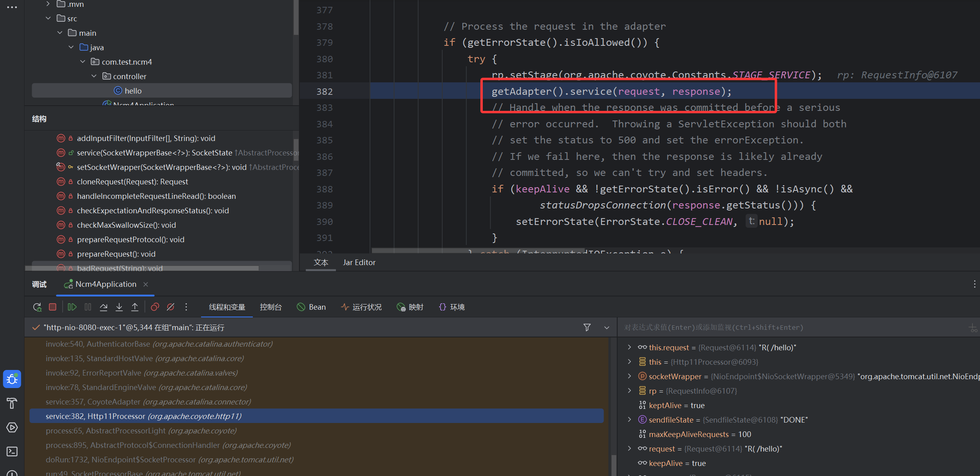Click the Step Over icon
This screenshot has height=476, width=980.
[x=104, y=307]
